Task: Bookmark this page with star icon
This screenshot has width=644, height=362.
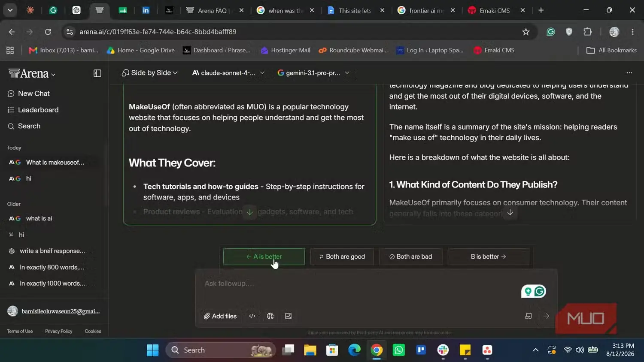Action: pos(526,32)
